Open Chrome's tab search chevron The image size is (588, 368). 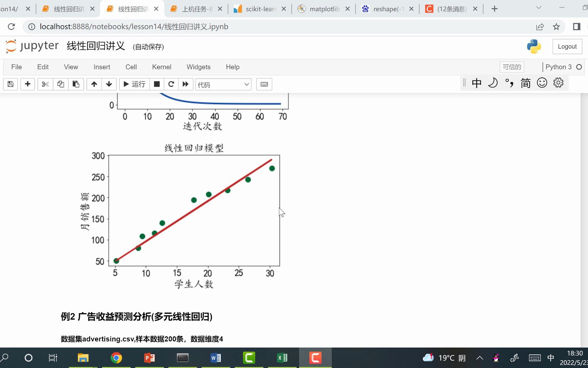tap(538, 7)
